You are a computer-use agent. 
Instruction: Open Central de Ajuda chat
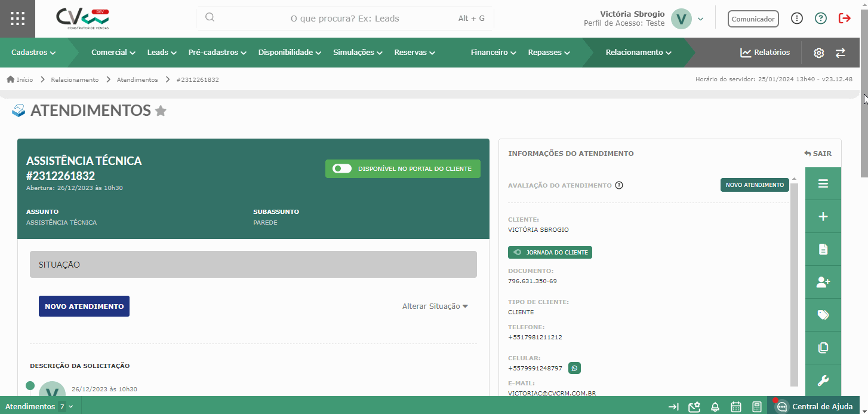tap(815, 407)
